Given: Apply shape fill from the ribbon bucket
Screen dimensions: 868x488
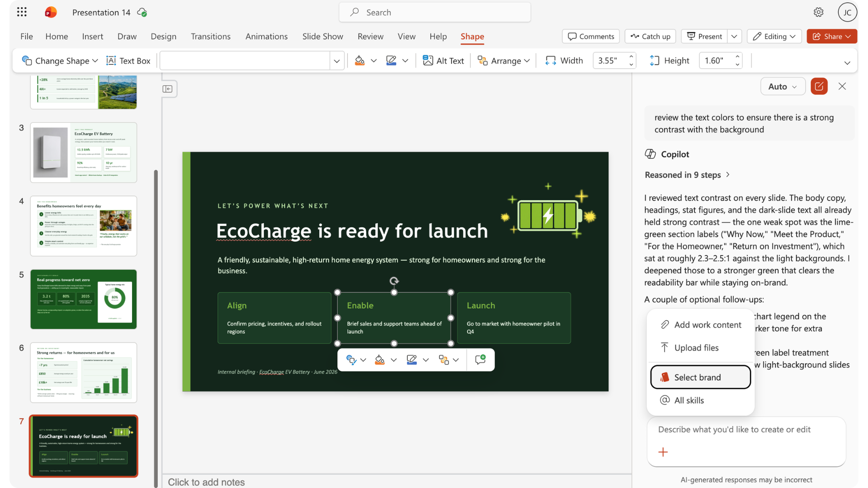Looking at the screenshot, I should pyautogui.click(x=360, y=61).
